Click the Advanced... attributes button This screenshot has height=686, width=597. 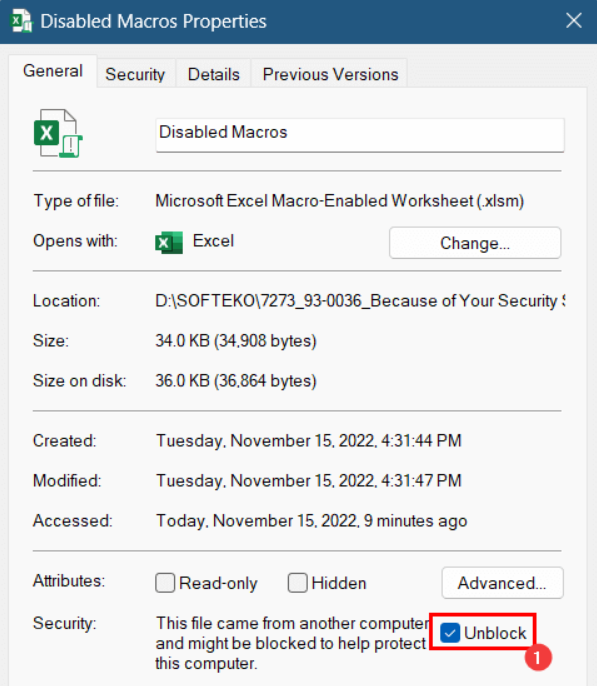point(503,583)
